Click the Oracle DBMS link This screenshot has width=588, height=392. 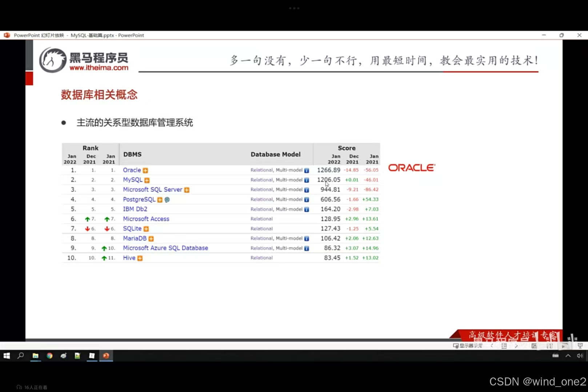tap(132, 170)
